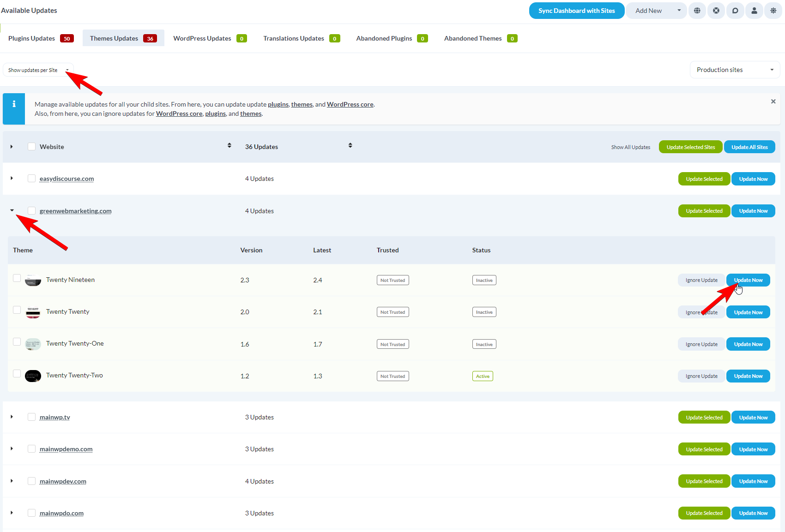The width and height of the screenshot is (785, 532).
Task: Click the blue info icon beside the notice
Action: pyautogui.click(x=13, y=104)
